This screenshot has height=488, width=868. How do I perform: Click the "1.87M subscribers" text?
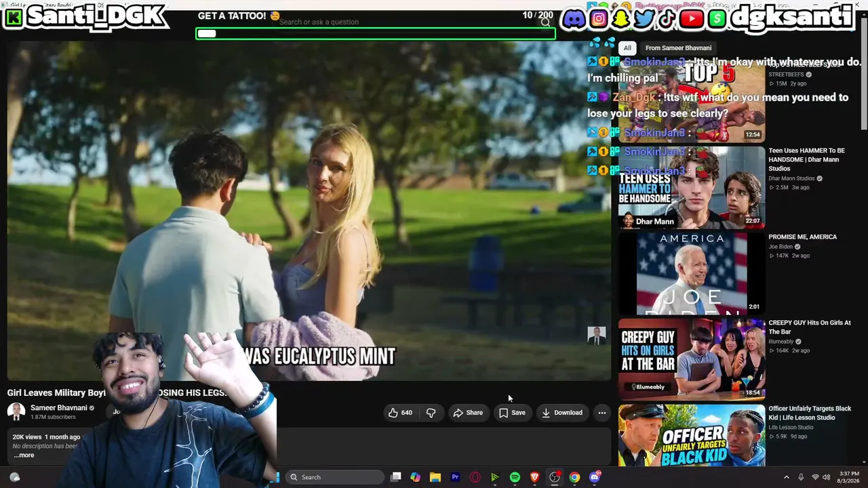[53, 417]
